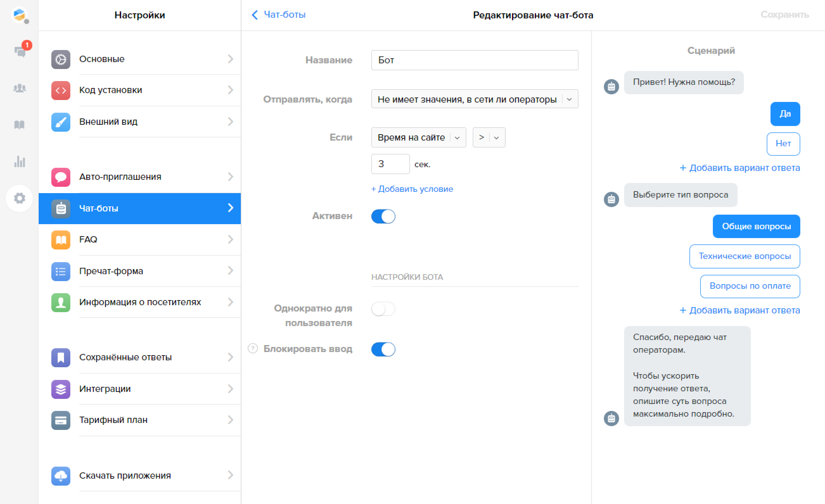Screen dimensions: 825x504
Task: Go back to Чат-боты list
Action: [x=278, y=15]
